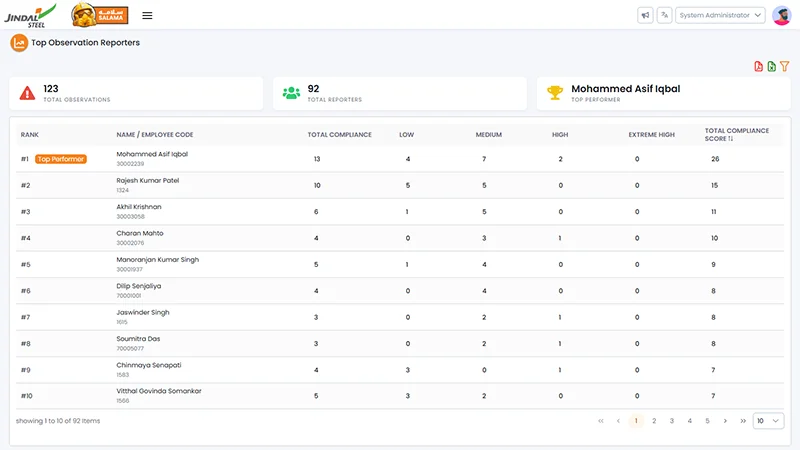
Task: Sort by Total Compliance Score column
Action: 736,135
